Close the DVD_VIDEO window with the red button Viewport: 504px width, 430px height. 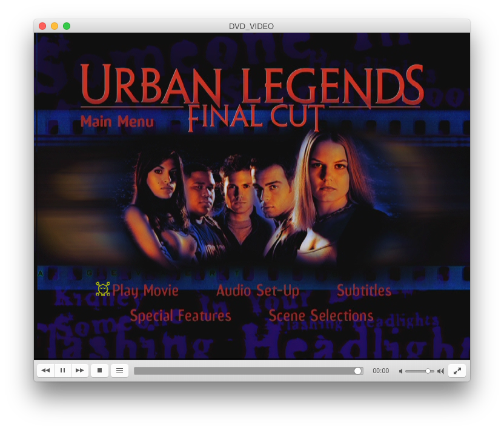[42, 26]
